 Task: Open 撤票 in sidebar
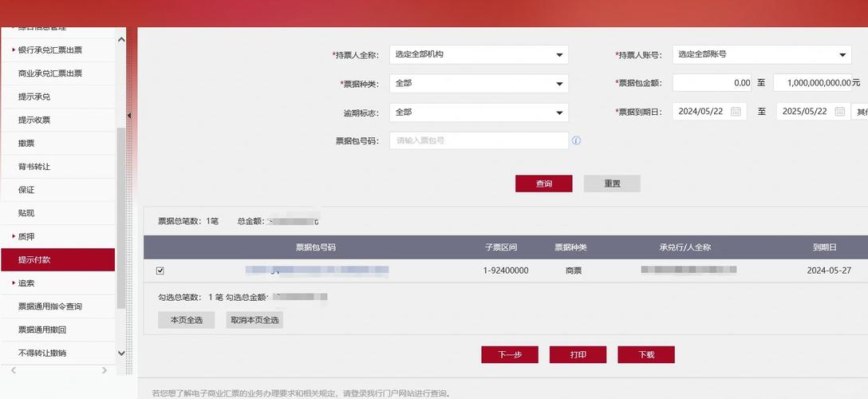point(26,143)
